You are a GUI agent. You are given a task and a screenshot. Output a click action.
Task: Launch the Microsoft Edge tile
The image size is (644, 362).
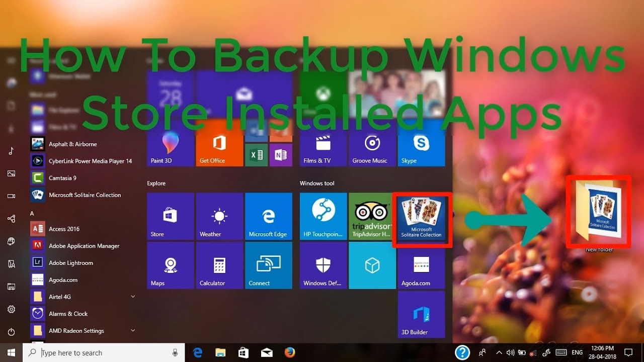[269, 216]
